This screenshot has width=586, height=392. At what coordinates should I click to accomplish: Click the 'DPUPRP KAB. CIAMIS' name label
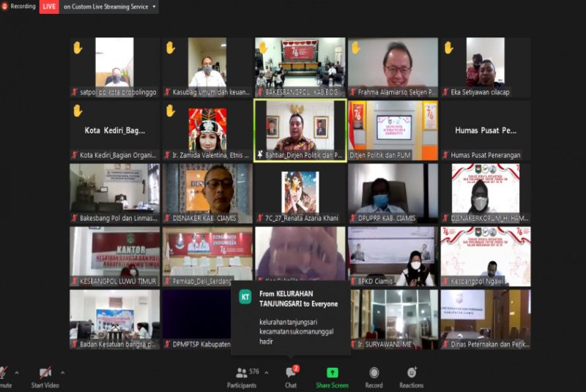tap(387, 218)
